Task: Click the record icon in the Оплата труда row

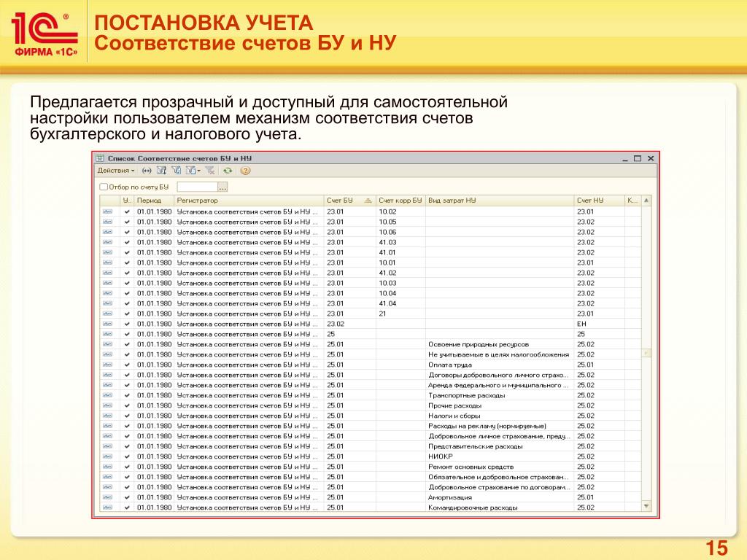Action: 108,365
